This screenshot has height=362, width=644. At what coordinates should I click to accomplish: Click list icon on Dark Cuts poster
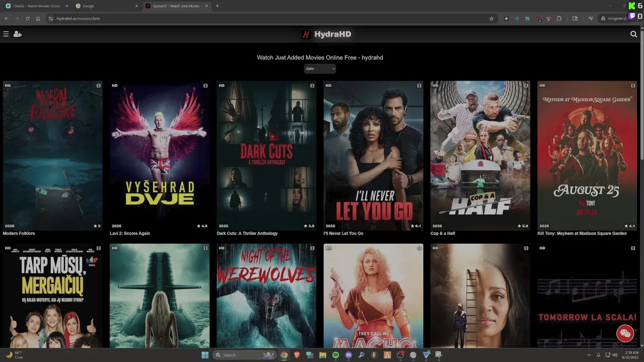(x=312, y=85)
